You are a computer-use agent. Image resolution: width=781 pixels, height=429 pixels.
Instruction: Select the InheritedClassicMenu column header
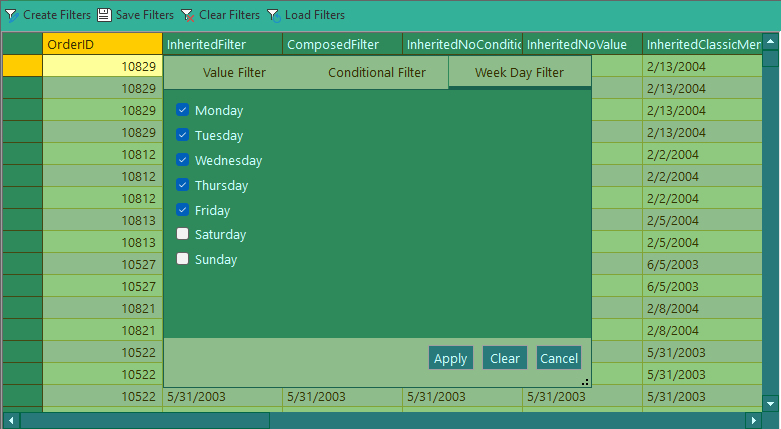click(x=703, y=44)
